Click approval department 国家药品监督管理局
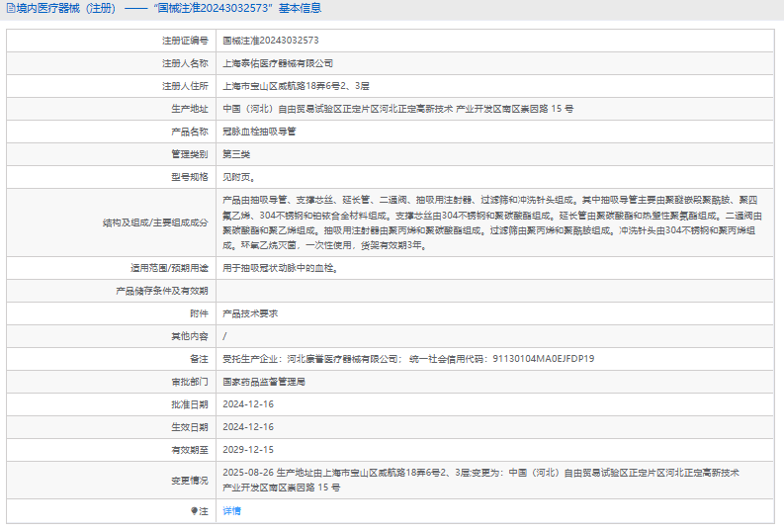 tap(264, 381)
